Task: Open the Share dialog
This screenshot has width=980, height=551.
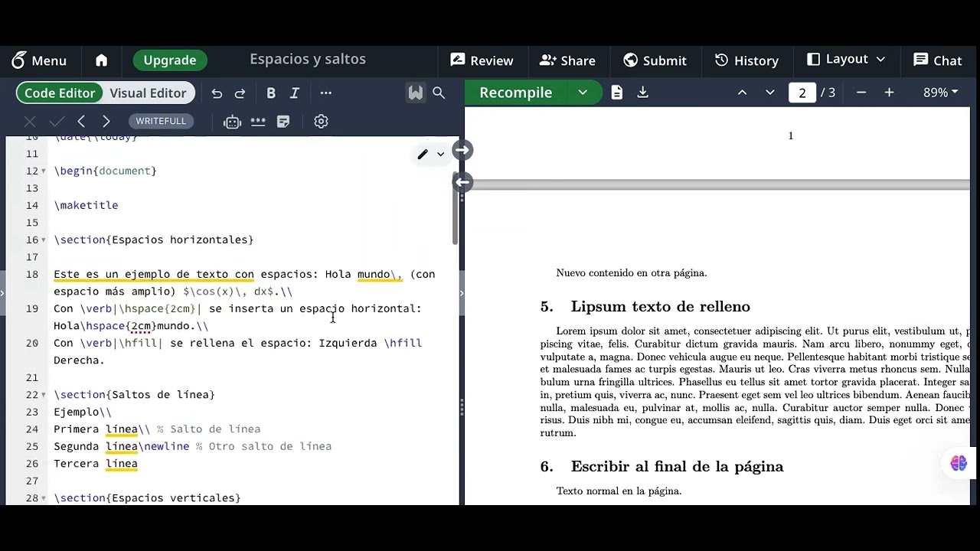Action: coord(567,60)
